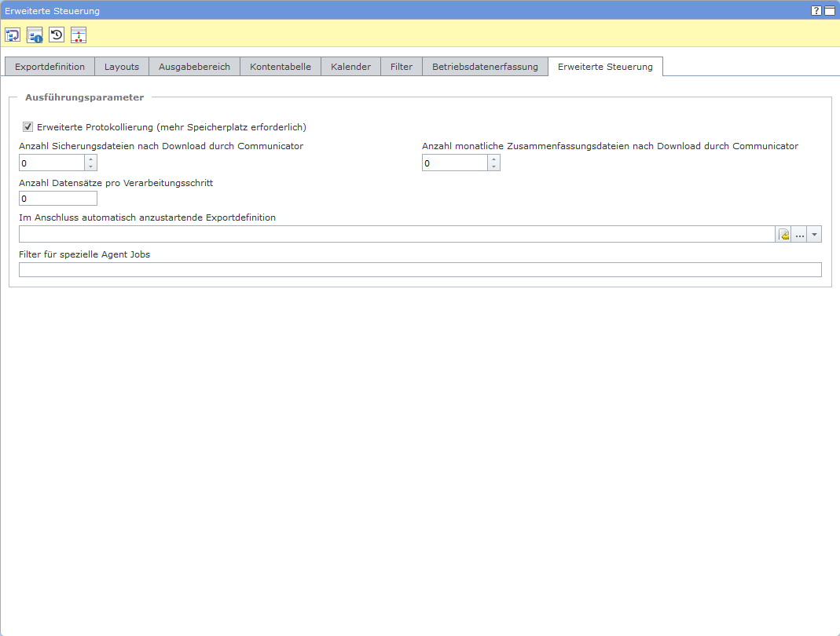Decrease monatliche Zusammenfassungsdateien spinner value
This screenshot has height=636, width=840.
(x=493, y=166)
